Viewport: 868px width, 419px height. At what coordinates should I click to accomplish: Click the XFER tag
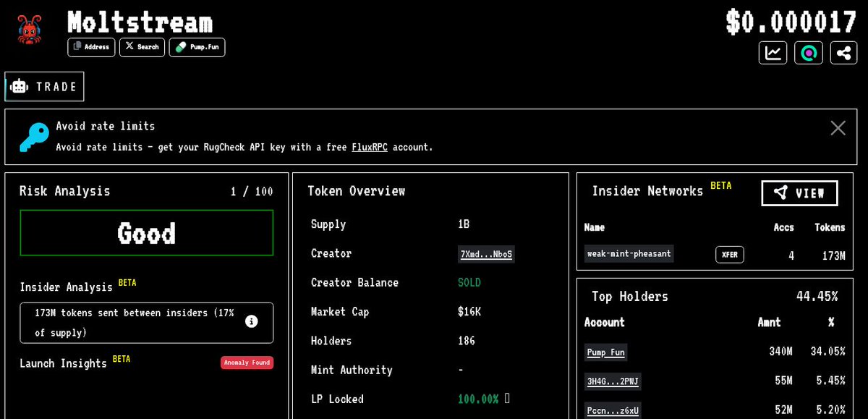pyautogui.click(x=730, y=255)
